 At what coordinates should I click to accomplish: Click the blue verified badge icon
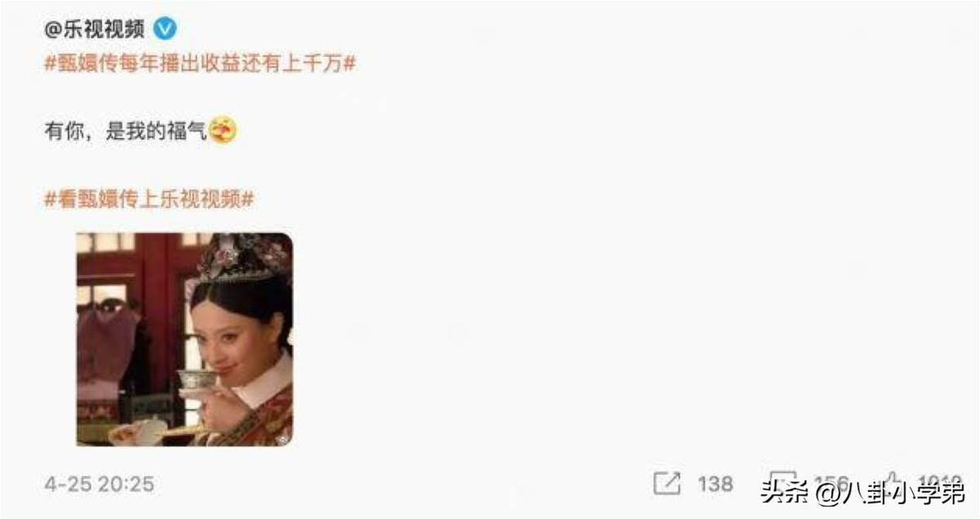[x=166, y=29]
